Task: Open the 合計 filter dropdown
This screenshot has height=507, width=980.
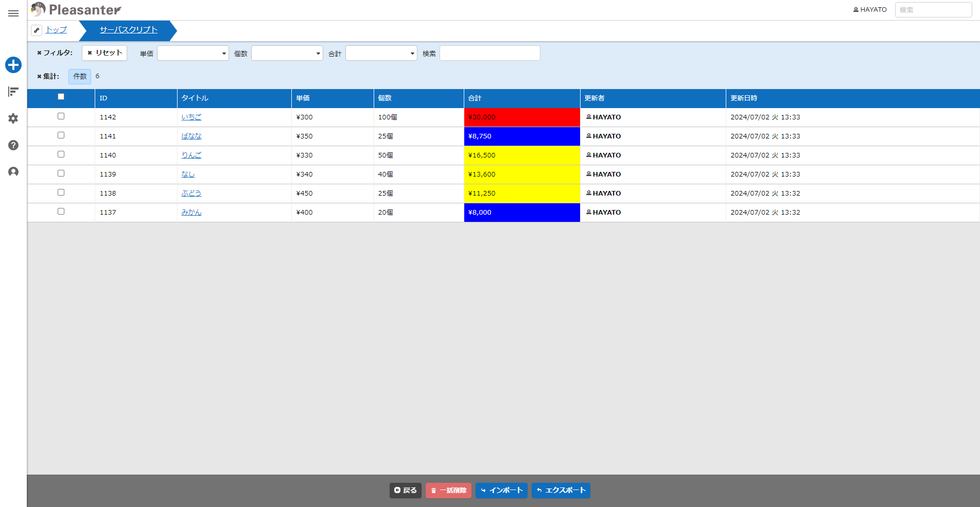Action: (381, 53)
